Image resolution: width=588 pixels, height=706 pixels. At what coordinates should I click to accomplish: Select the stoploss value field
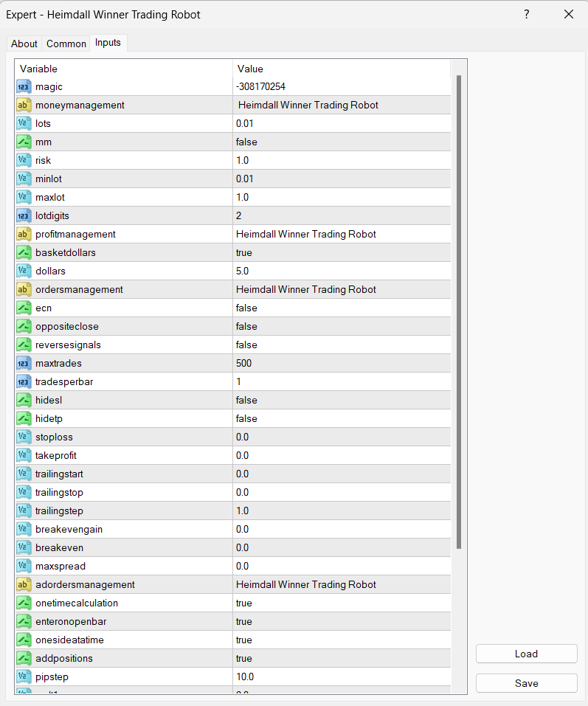tap(341, 437)
